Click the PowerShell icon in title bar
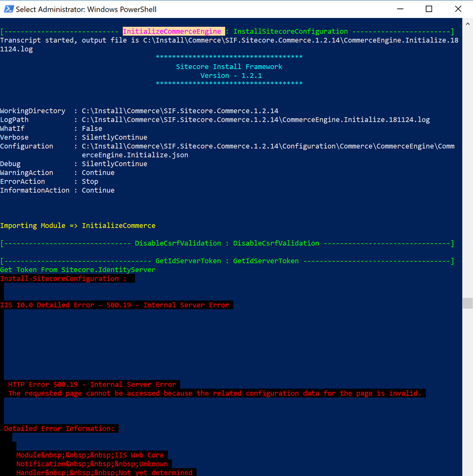473x476 pixels. [x=8, y=9]
